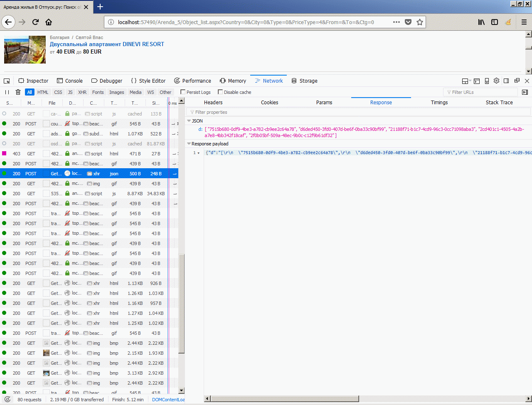Close the developer tools panel
This screenshot has width=532, height=405.
pos(527,81)
